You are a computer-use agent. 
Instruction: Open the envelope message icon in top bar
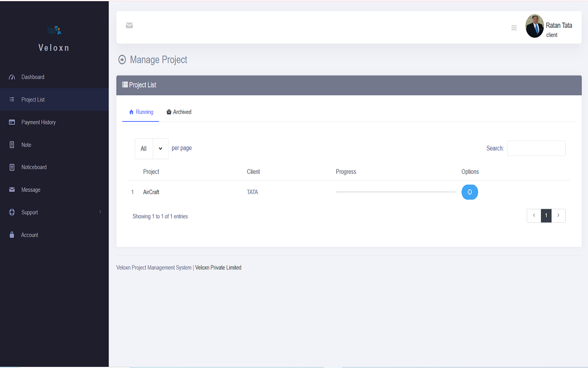pyautogui.click(x=129, y=25)
